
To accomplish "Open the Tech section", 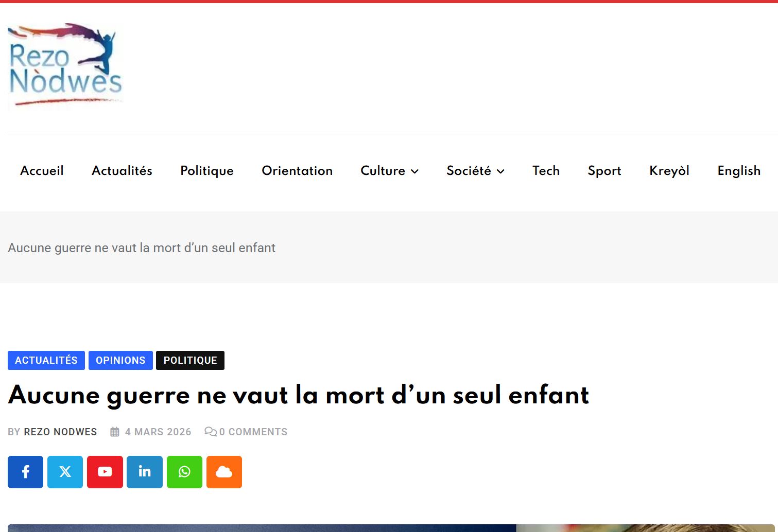I will (546, 171).
